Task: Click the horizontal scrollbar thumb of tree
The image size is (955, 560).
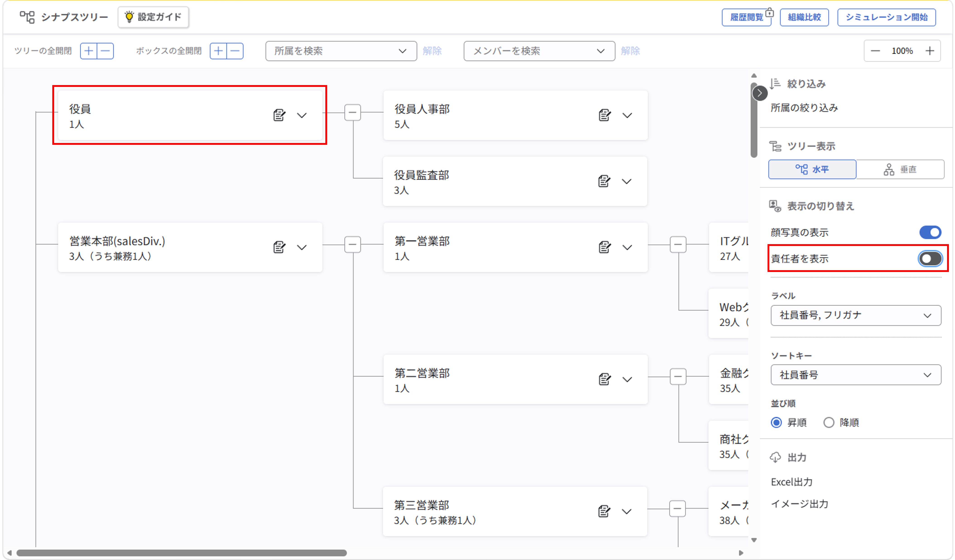Action: [182, 553]
